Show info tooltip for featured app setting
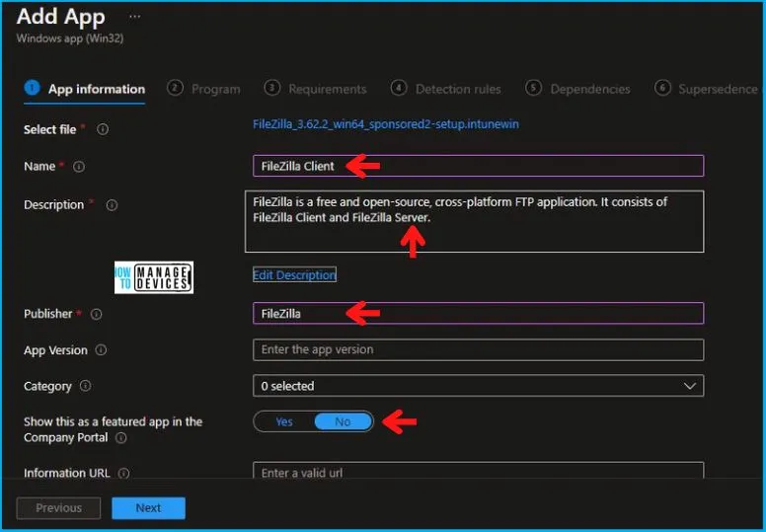Screen dimensions: 766x532 [120, 437]
